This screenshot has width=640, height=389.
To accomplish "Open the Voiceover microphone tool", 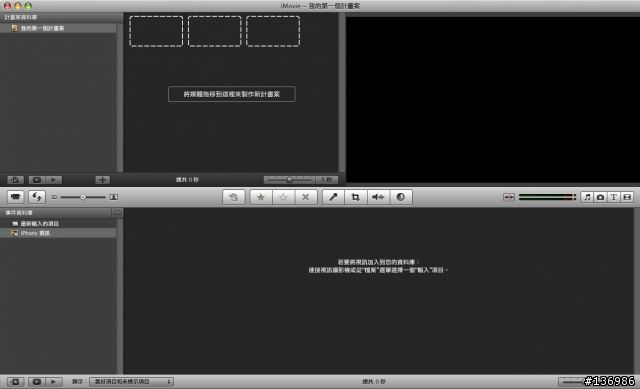I will pyautogui.click(x=333, y=197).
